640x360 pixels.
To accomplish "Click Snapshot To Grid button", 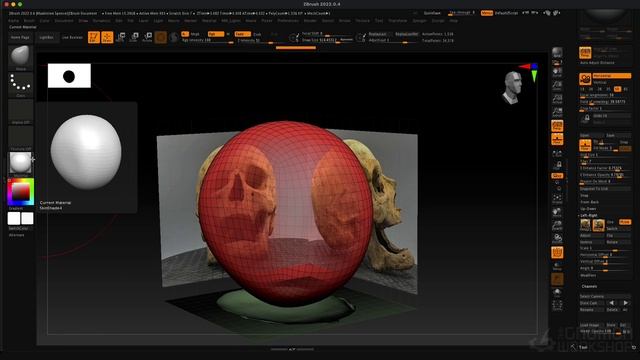I will click(605, 189).
